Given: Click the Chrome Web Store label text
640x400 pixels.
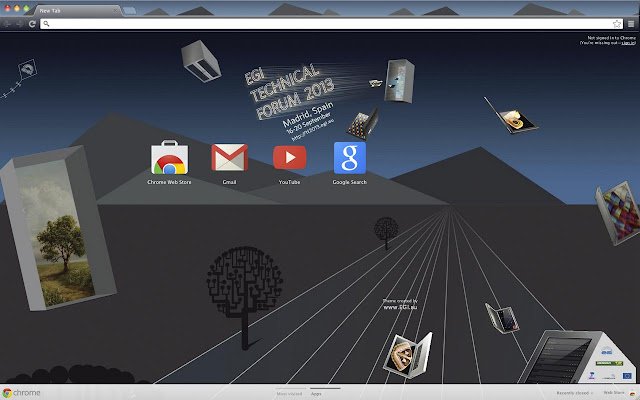Looking at the screenshot, I should point(169,182).
